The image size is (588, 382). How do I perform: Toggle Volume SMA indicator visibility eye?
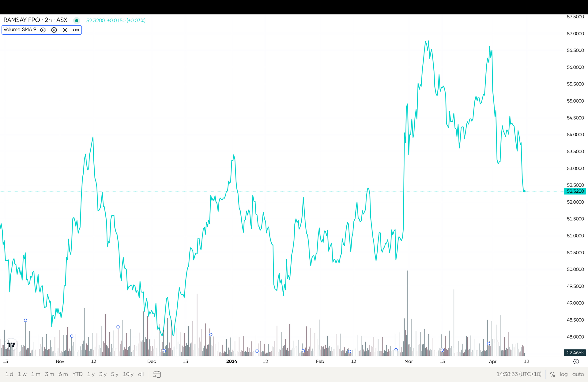coord(43,30)
